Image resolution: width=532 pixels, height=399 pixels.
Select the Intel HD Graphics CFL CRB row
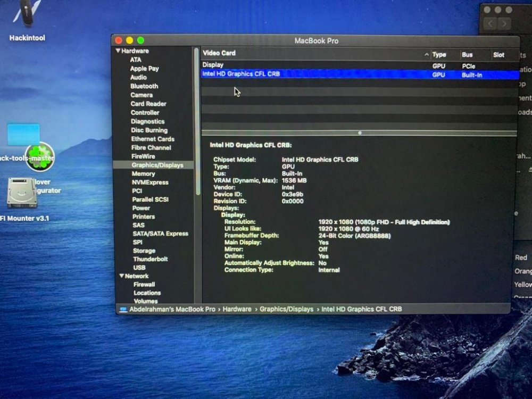point(359,74)
